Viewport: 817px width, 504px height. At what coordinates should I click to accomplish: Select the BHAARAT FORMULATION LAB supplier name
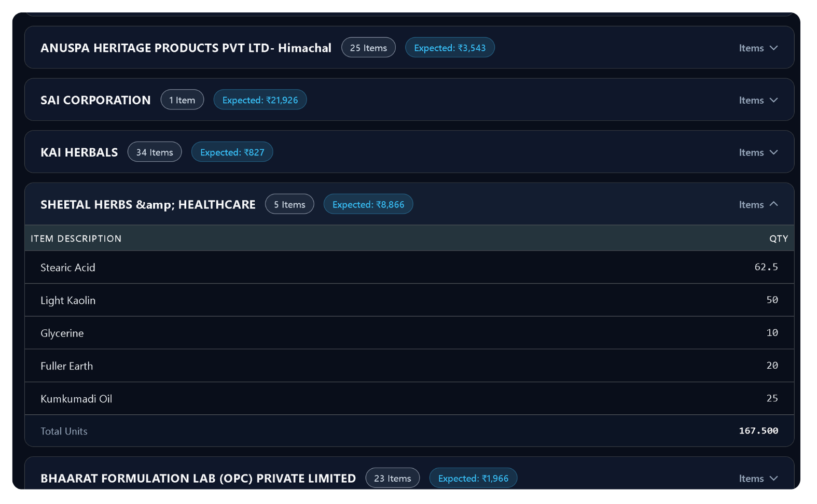click(x=198, y=479)
